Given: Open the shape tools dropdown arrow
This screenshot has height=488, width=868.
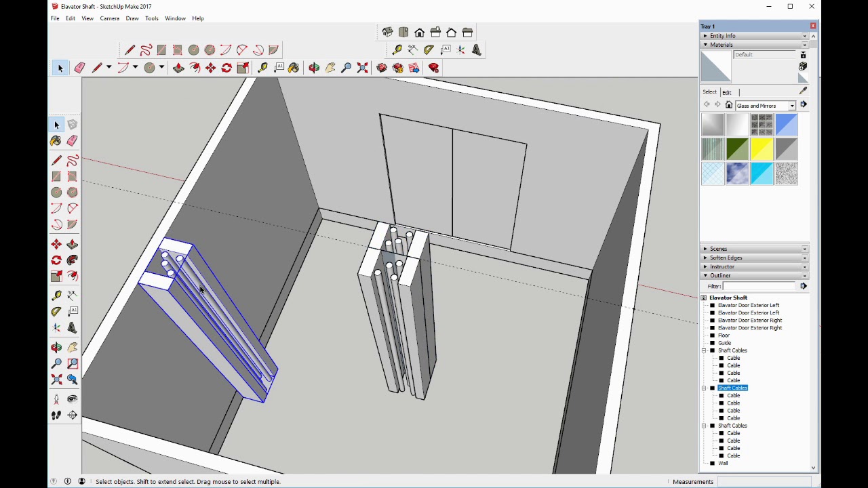Looking at the screenshot, I should click(161, 68).
